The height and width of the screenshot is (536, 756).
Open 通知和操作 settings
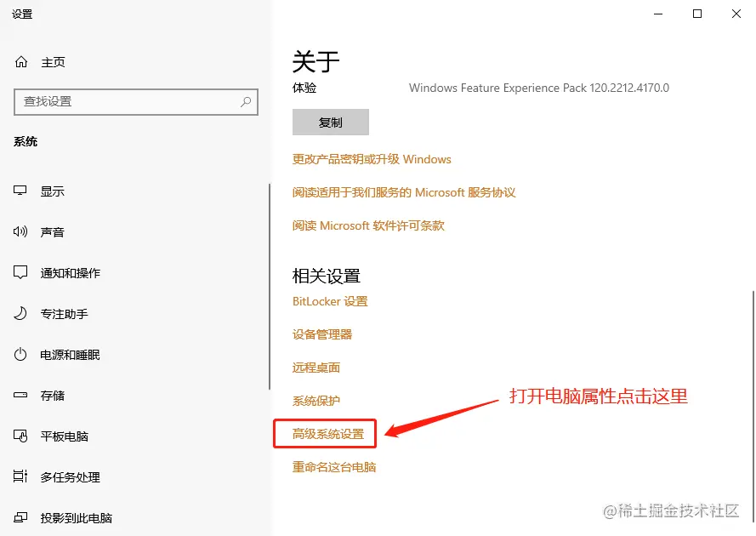(71, 273)
